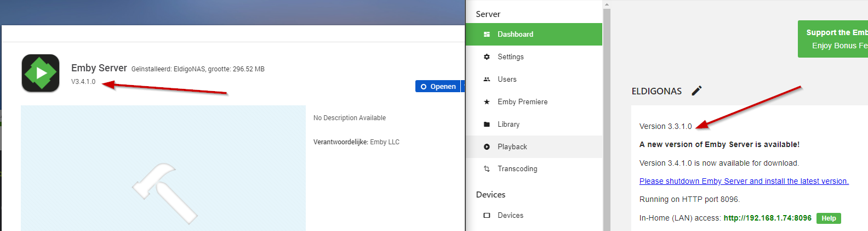Image resolution: width=868 pixels, height=231 pixels.
Task: Expand the dropdown arrow beside Openen
Action: [x=463, y=86]
